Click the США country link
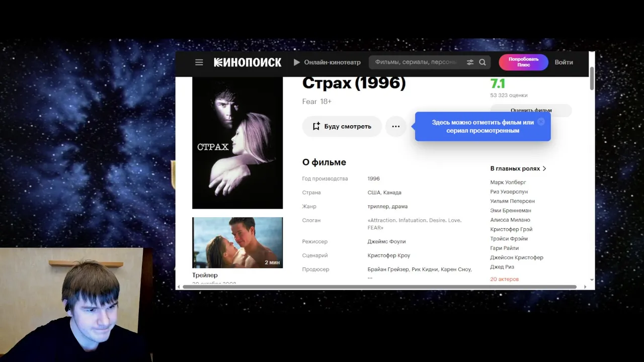 (x=374, y=193)
